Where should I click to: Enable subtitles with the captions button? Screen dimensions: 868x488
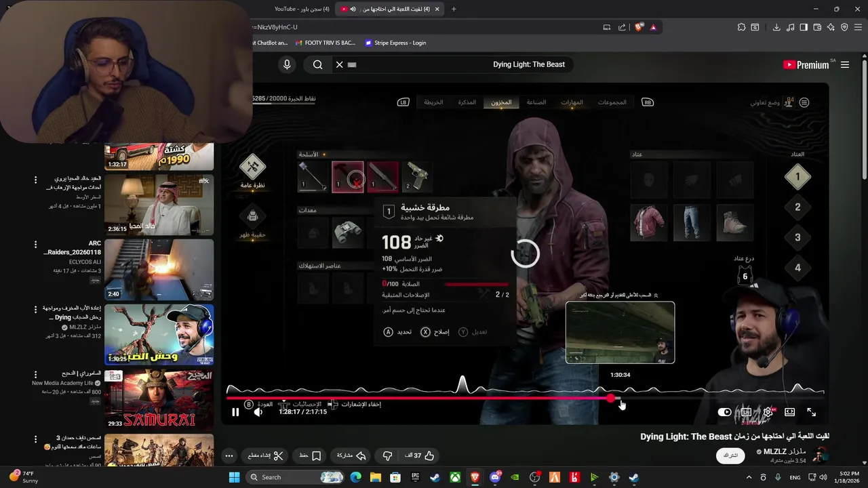[x=746, y=412]
